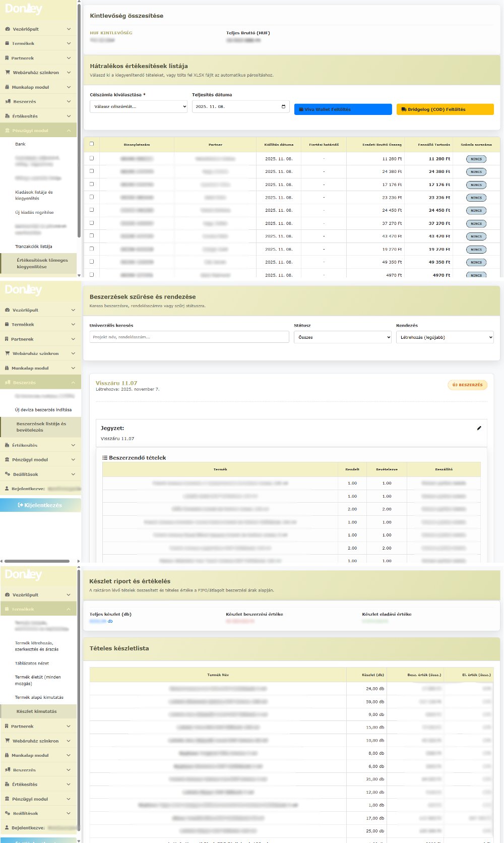Image resolution: width=504 pixels, height=843 pixels.
Task: Click the list icon beside Beszerzendő tételek
Action: pos(105,458)
